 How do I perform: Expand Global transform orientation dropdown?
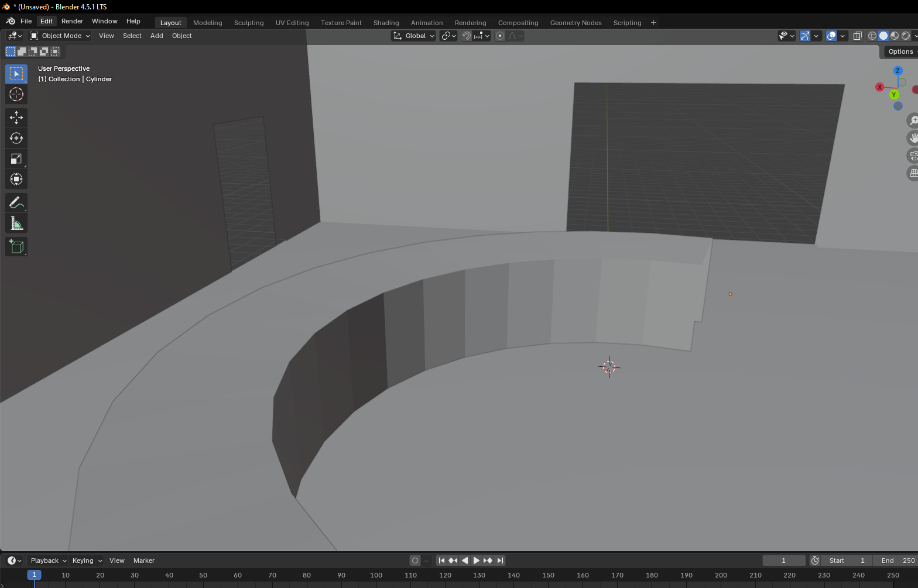[414, 36]
